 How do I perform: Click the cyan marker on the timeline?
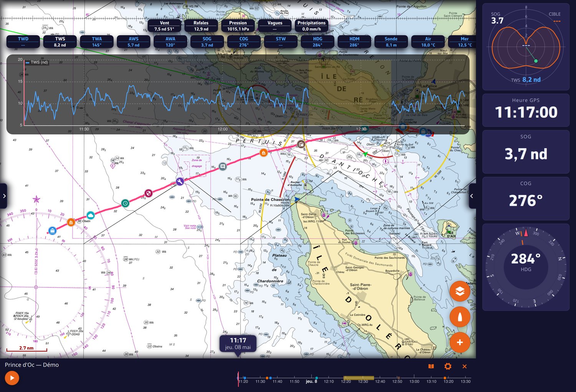coord(316,378)
